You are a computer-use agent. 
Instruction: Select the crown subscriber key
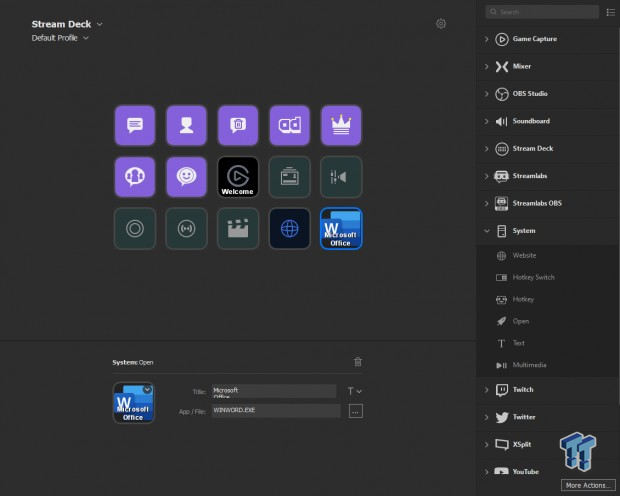(x=341, y=125)
